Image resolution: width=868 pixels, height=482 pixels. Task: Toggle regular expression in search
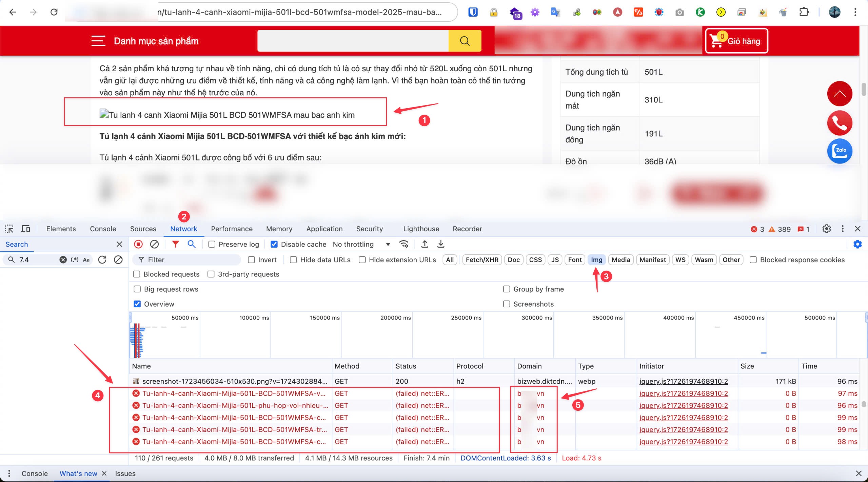click(75, 260)
